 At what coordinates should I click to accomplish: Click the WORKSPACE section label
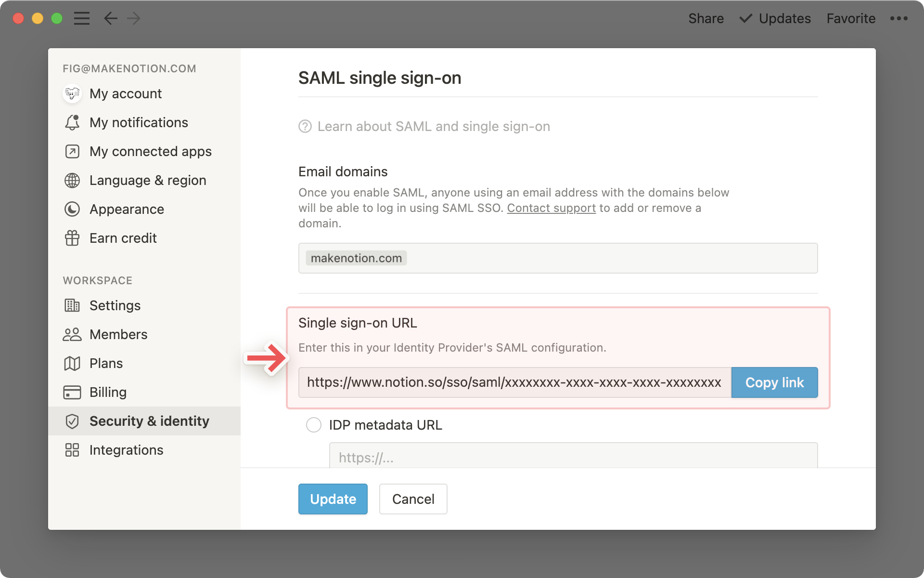(x=98, y=280)
